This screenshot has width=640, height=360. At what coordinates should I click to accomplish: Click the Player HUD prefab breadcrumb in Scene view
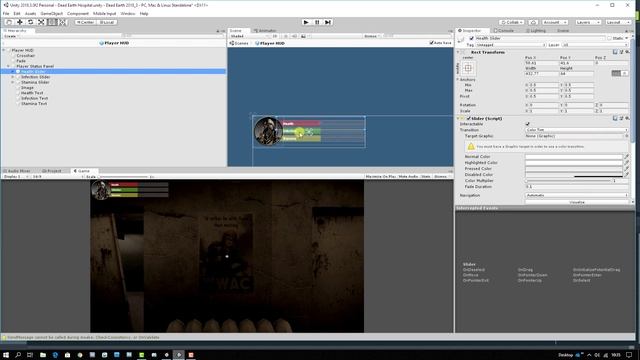coord(270,43)
